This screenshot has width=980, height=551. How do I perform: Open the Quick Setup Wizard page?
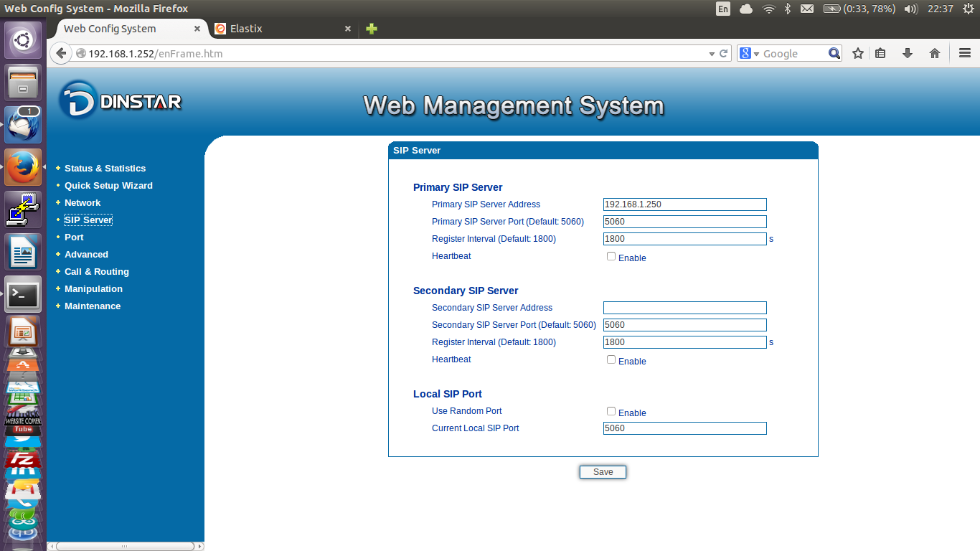[x=108, y=186]
